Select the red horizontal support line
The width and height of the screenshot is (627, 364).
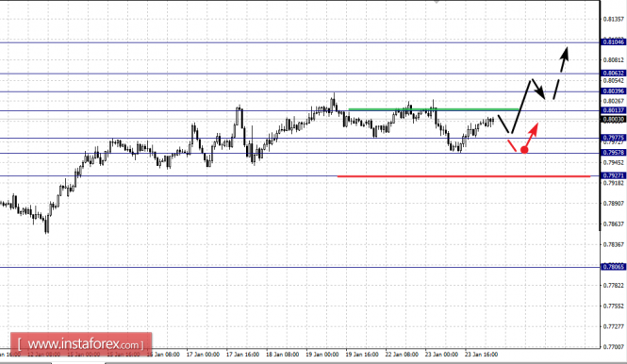[x=464, y=176]
